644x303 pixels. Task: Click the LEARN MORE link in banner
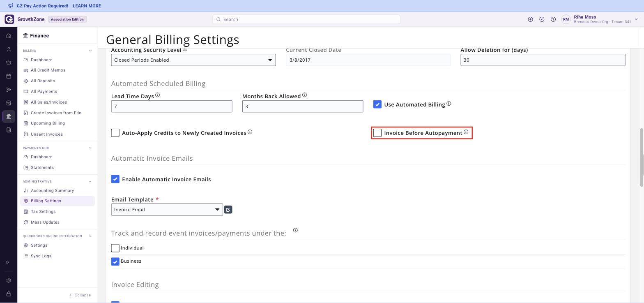click(x=87, y=6)
